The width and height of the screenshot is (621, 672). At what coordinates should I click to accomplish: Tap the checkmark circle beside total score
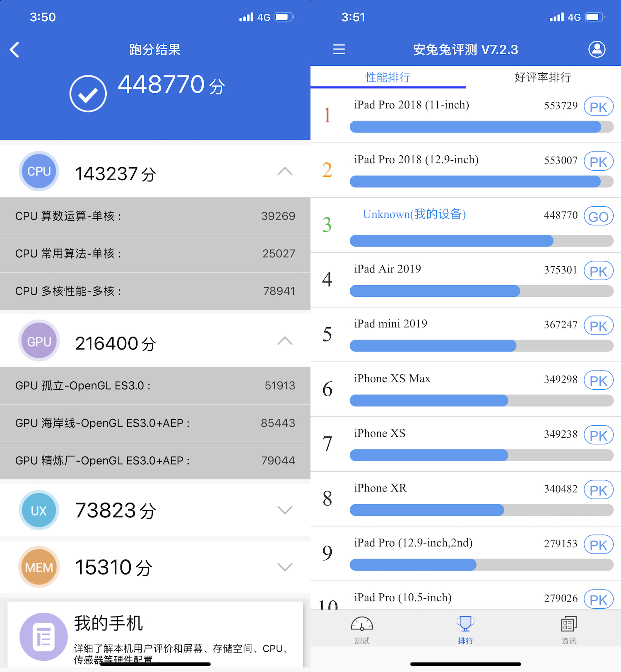(x=88, y=94)
